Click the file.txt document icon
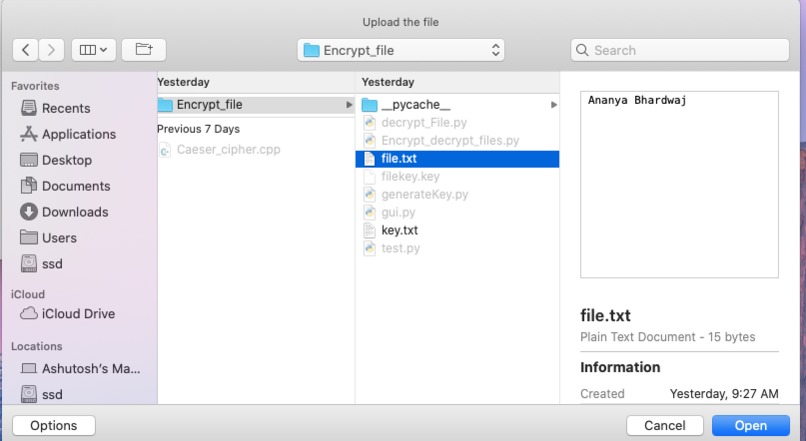 (x=370, y=159)
